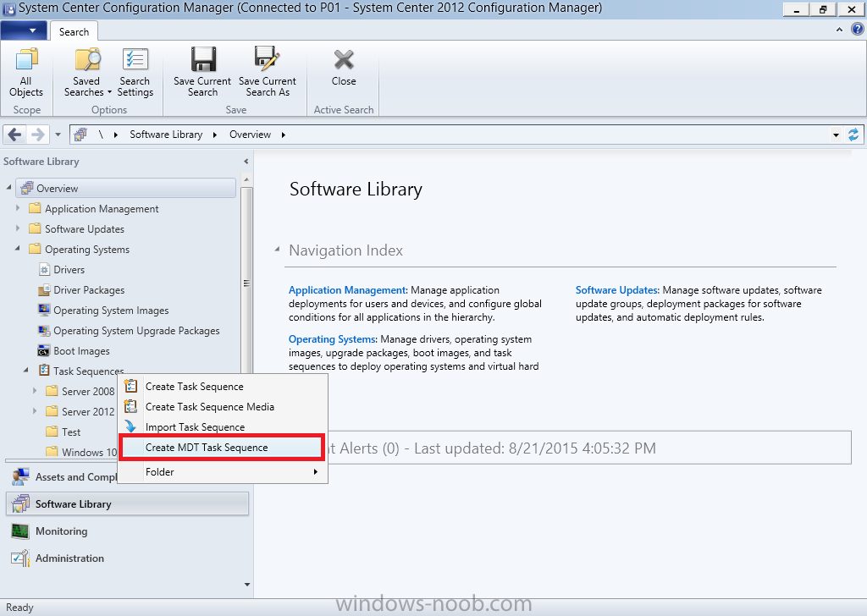Click the Create Task Sequence menu icon
867x616 pixels.
(131, 386)
